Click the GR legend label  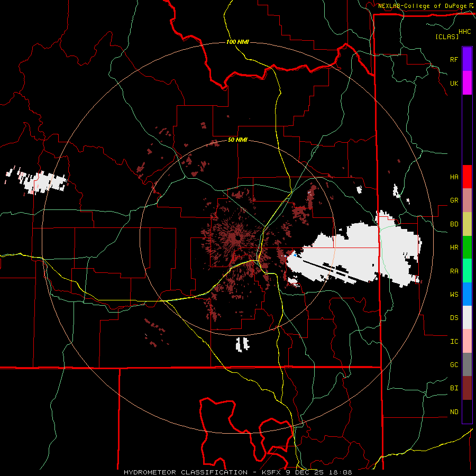pos(454,200)
